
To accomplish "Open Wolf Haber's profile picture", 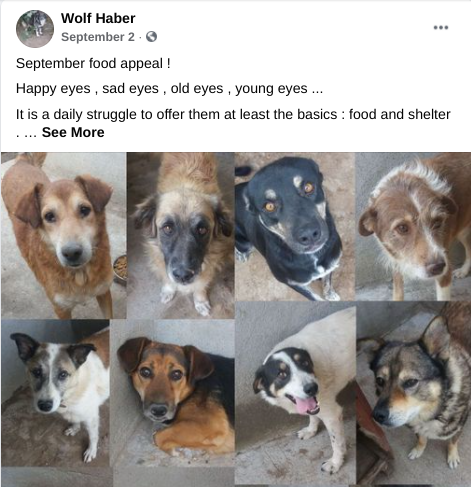I will tap(35, 29).
